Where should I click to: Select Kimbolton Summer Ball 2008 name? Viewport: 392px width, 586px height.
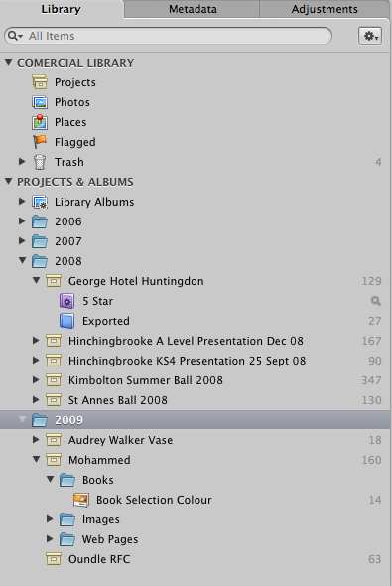pos(146,380)
